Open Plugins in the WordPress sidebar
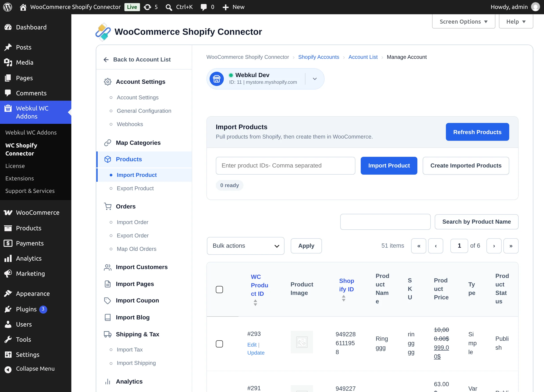 pyautogui.click(x=26, y=309)
